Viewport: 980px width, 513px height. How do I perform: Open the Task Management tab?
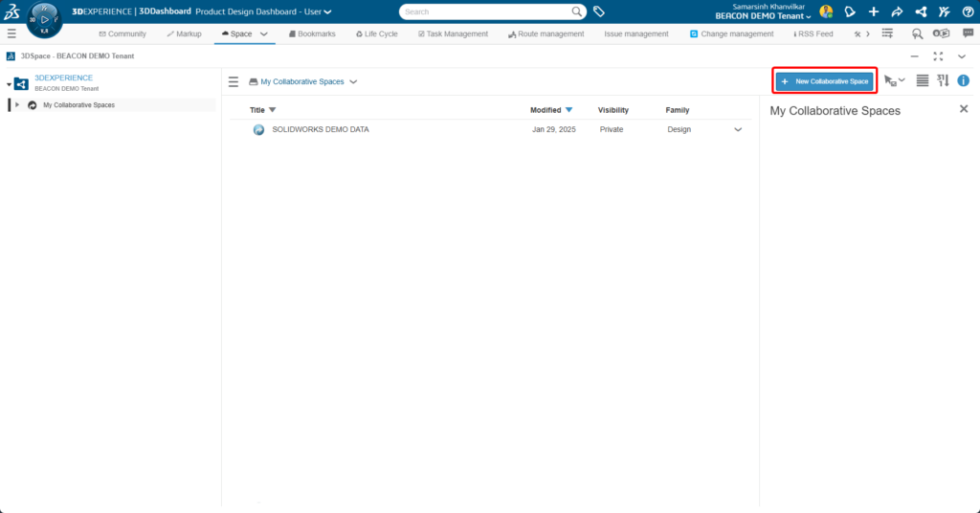click(x=453, y=33)
